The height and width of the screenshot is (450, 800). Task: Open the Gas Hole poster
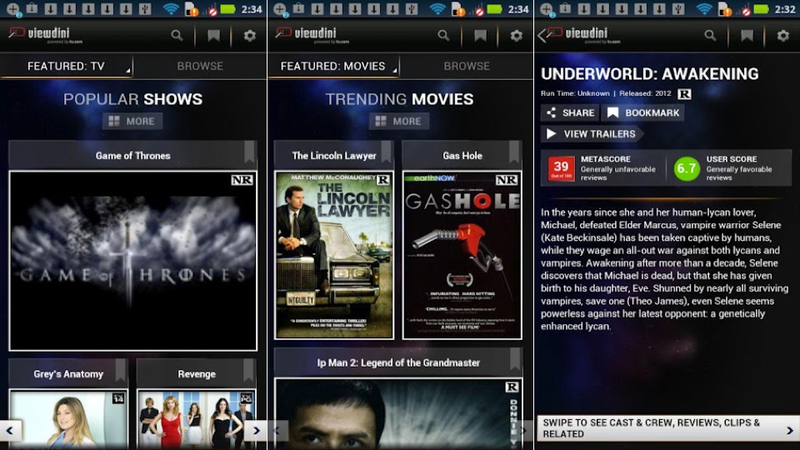pyautogui.click(x=462, y=255)
